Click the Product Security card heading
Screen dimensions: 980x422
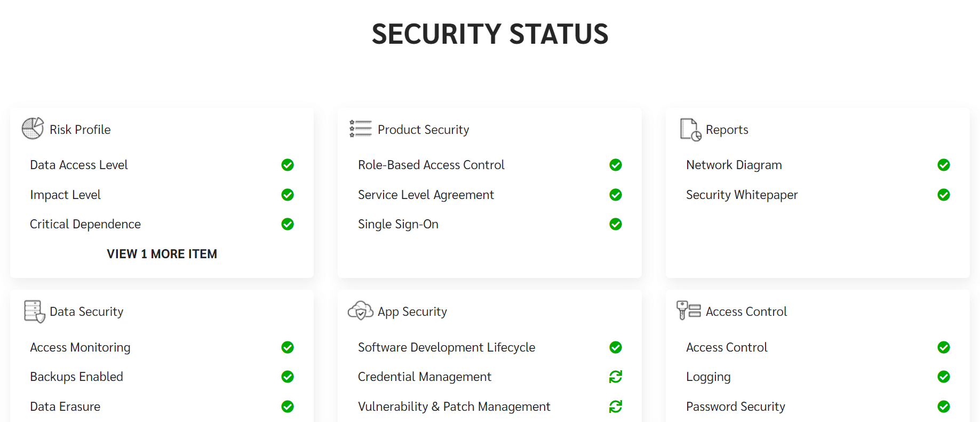[424, 130]
